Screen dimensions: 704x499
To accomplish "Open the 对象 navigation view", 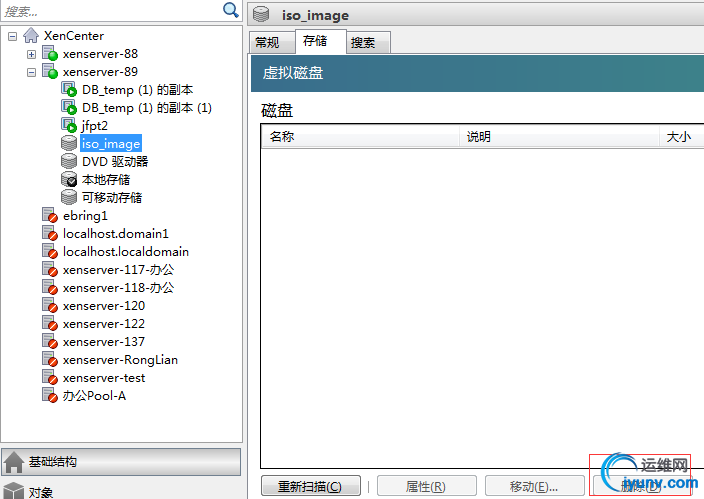I will tap(121, 490).
